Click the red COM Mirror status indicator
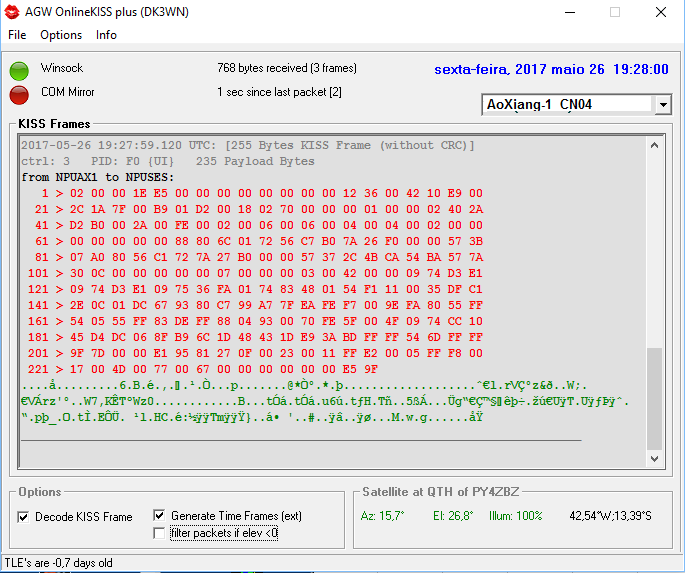 point(19,94)
